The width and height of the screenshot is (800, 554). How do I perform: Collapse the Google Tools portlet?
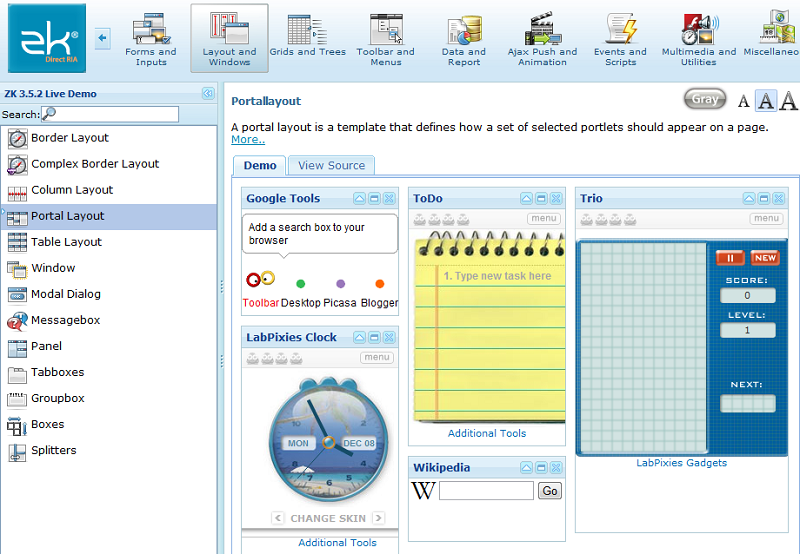click(x=359, y=198)
